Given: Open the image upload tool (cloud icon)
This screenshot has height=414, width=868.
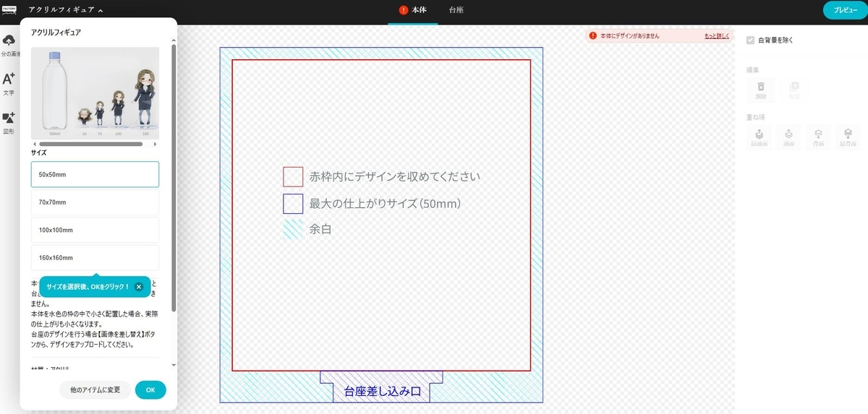Looking at the screenshot, I should (x=9, y=40).
